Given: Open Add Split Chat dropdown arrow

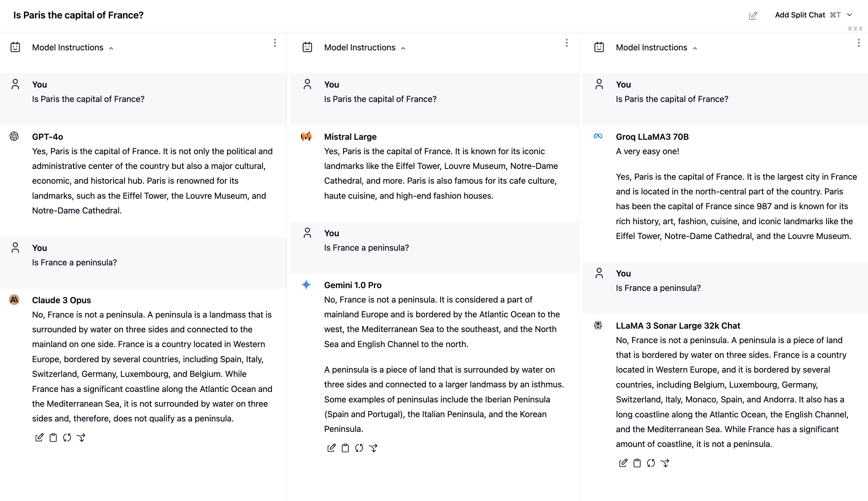Looking at the screenshot, I should (x=850, y=15).
